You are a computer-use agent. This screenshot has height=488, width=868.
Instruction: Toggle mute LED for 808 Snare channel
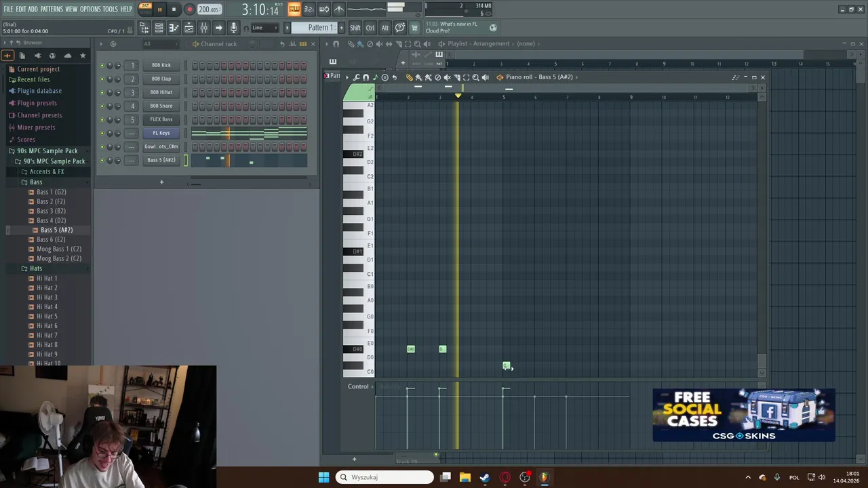(x=102, y=106)
